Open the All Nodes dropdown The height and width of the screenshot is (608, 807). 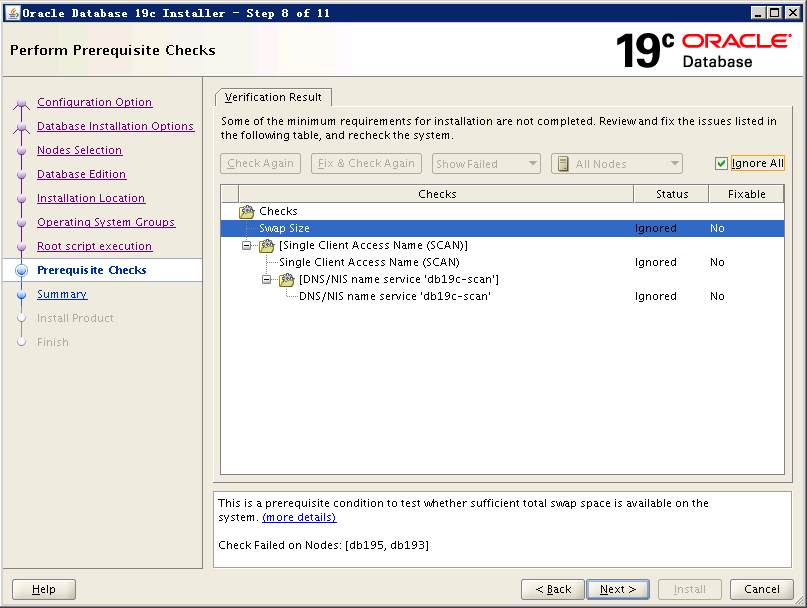point(617,164)
